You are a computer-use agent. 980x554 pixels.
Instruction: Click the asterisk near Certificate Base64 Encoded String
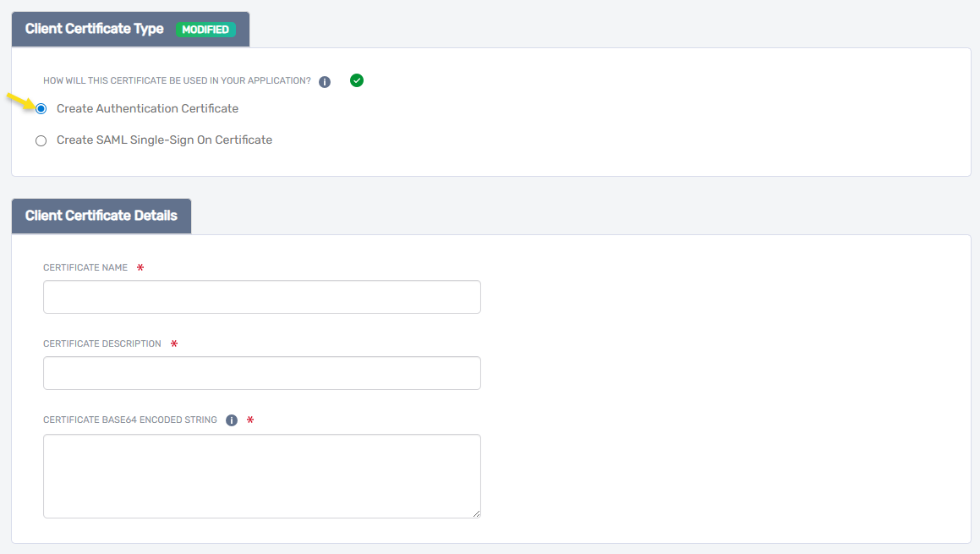[249, 420]
